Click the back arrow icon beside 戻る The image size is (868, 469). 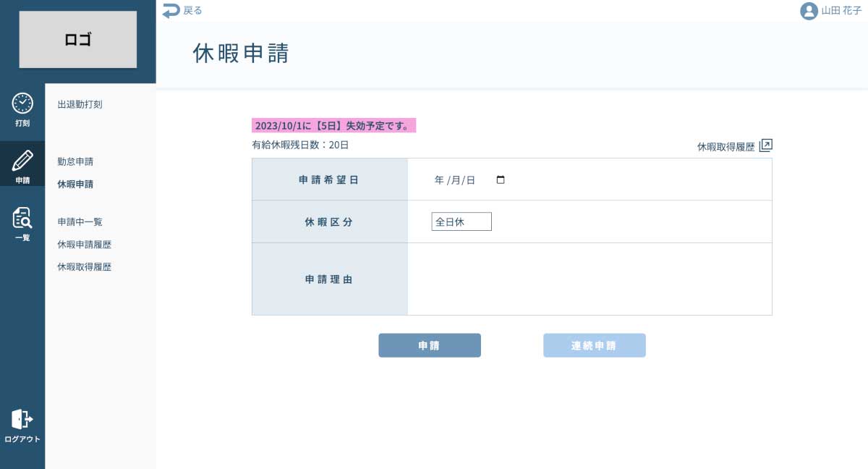[171, 10]
